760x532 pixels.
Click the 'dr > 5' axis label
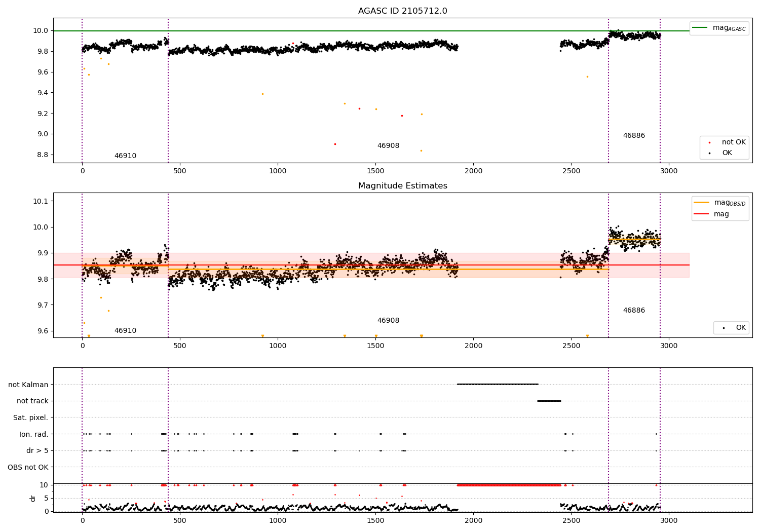click(x=37, y=451)
